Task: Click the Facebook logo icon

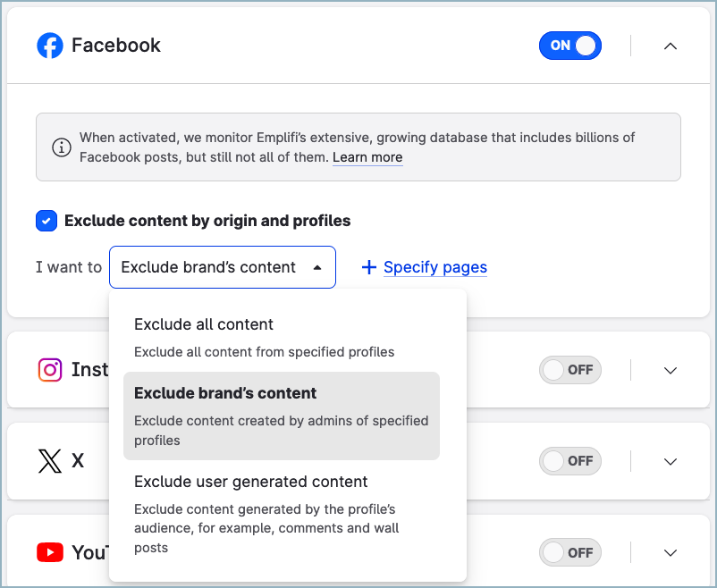Action: coord(49,45)
